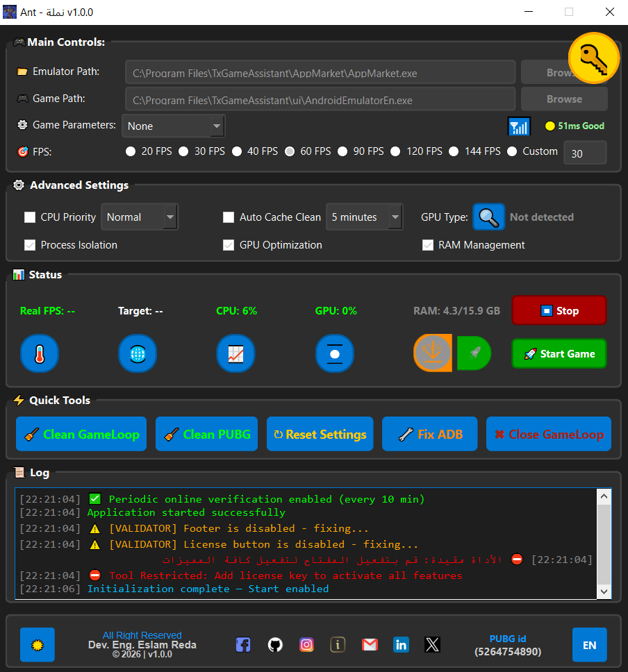Click the key icon in top-right corner
This screenshot has height=672, width=628.
(594, 58)
